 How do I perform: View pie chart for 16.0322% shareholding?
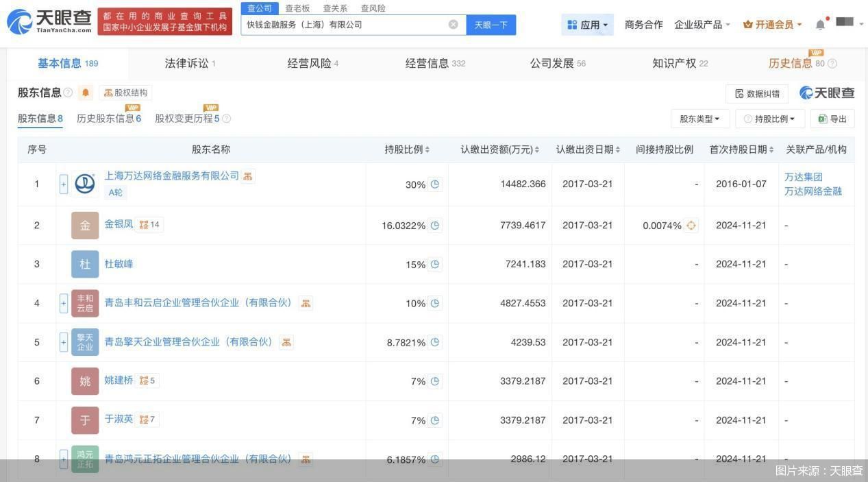(435, 225)
